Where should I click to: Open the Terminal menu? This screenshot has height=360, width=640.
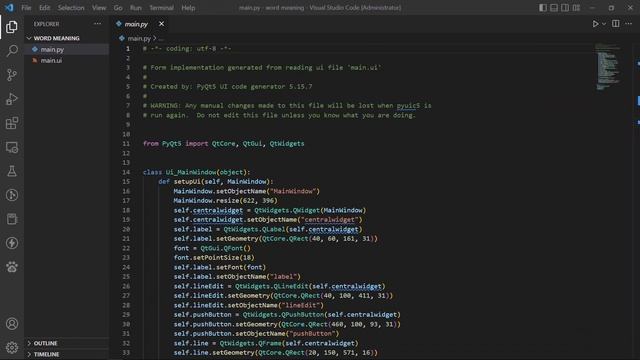161,8
